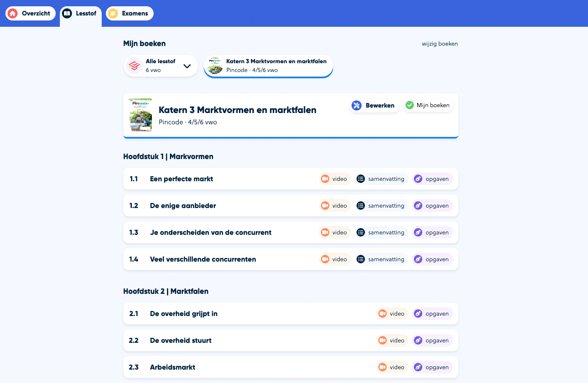The image size is (588, 383).
Task: Select the Katern 3 book chip
Action: point(268,66)
